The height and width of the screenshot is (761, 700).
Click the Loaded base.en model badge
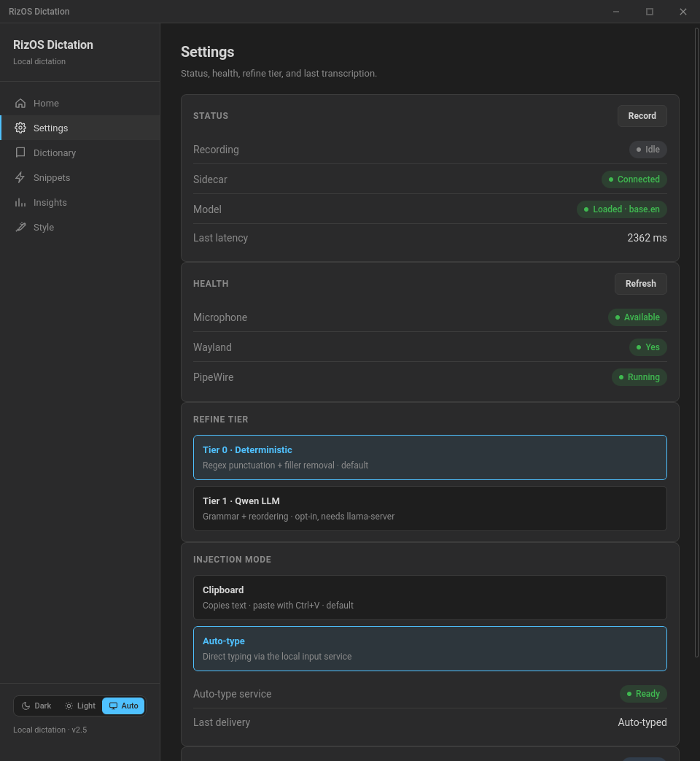(x=621, y=209)
